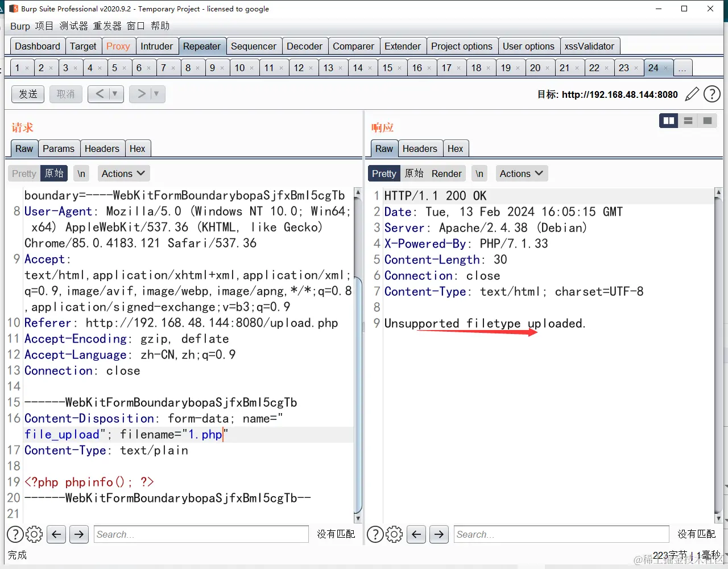Click the request Search field
728x569 pixels.
click(x=201, y=534)
